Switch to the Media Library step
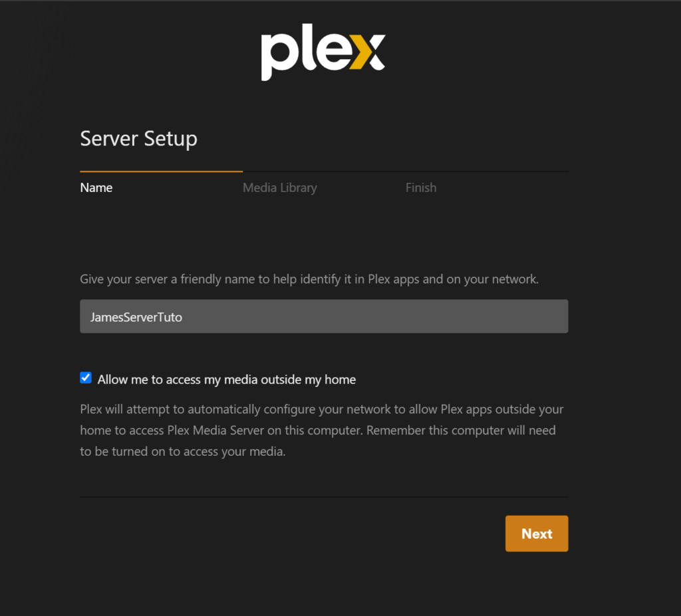The width and height of the screenshot is (681, 616). [x=280, y=187]
